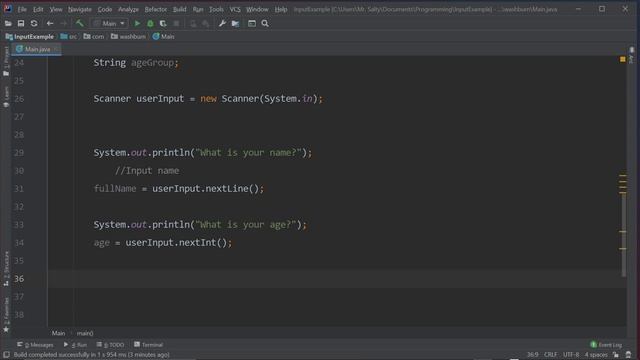The height and width of the screenshot is (360, 640).
Task: Click the fullName variable on line 31
Action: 115,189
